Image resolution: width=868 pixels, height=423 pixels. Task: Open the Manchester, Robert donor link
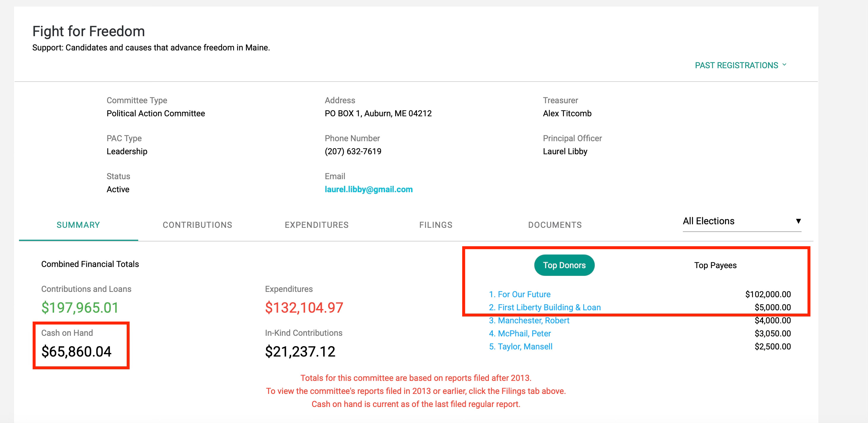click(x=533, y=321)
